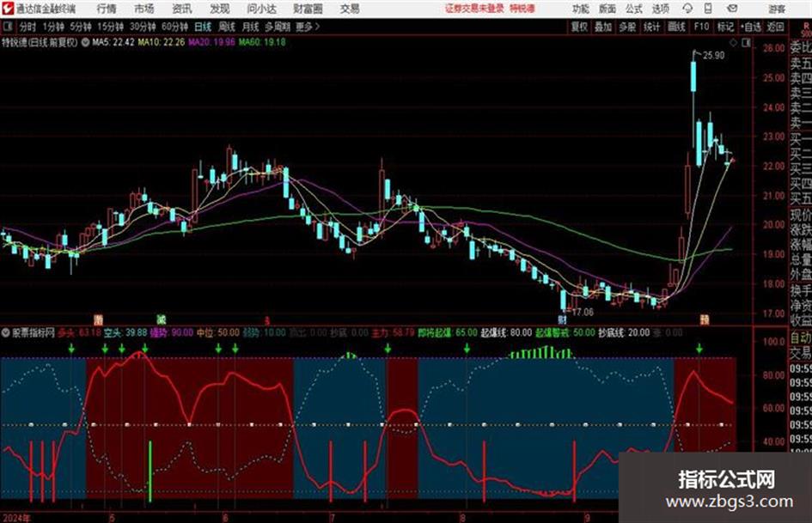Switch to 15分钟 period tab
The image size is (812, 523).
point(111,27)
